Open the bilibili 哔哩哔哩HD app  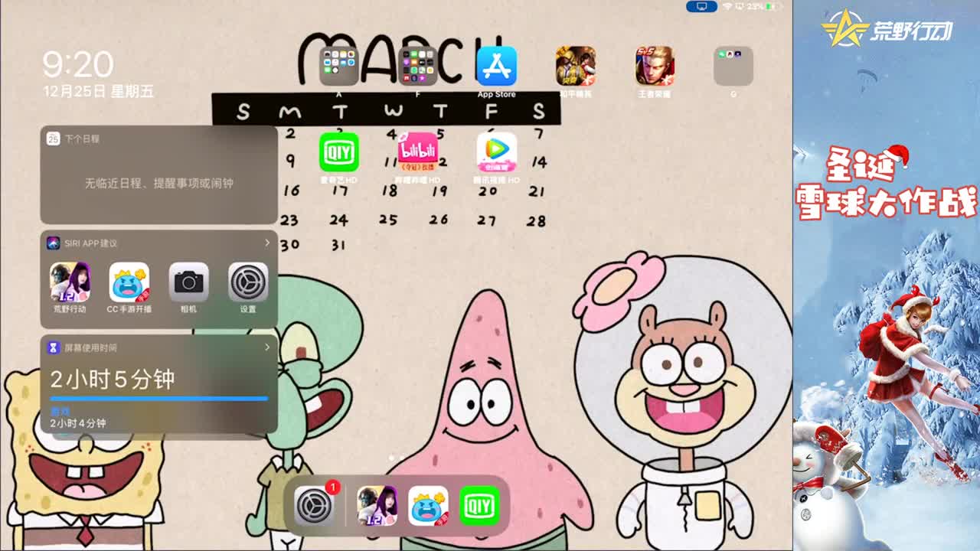pos(417,152)
